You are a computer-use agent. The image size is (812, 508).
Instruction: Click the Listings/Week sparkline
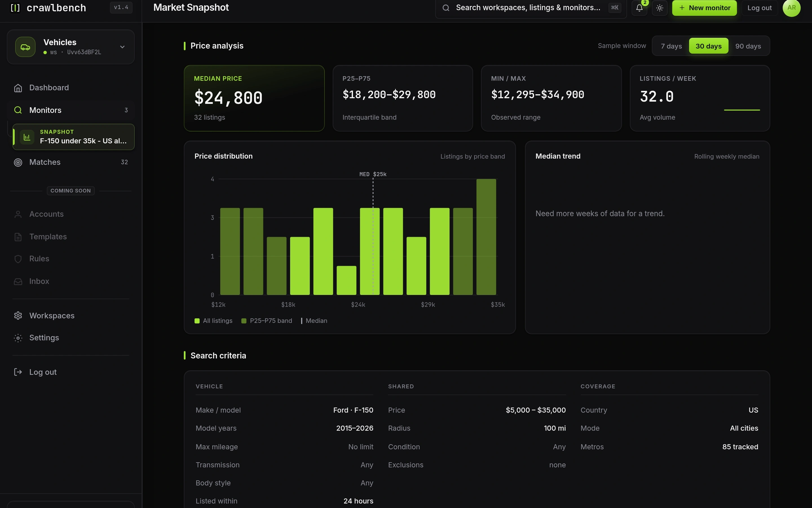tap(742, 110)
